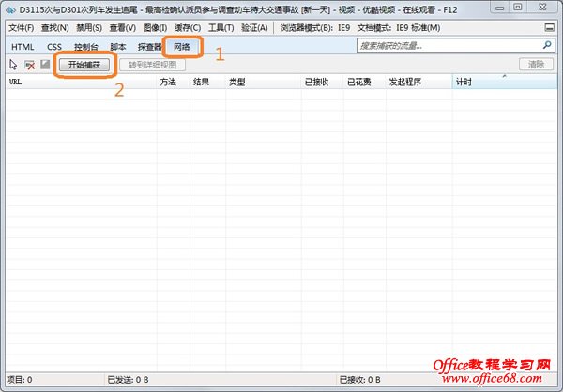Click the search magnifier icon
Viewport: 563px width, 392px height.
point(547,45)
